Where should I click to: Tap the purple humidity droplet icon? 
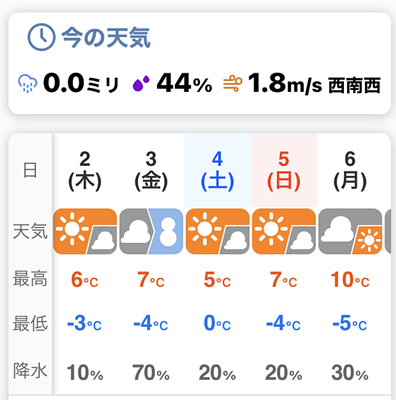click(141, 84)
